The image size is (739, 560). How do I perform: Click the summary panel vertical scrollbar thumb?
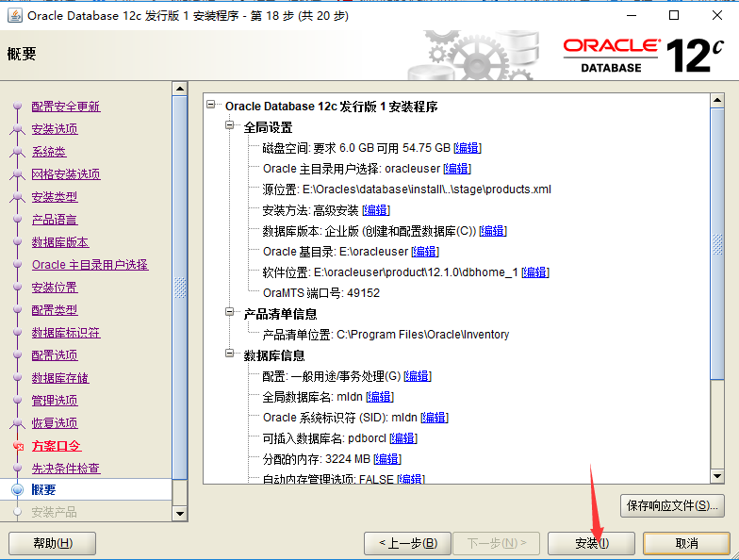coord(717,243)
